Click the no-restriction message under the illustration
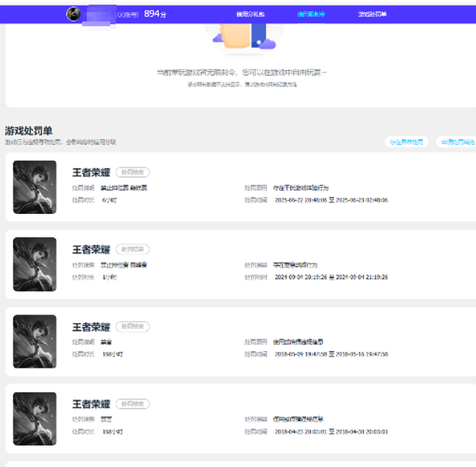Screen dimensions: 476x467 coord(242,72)
